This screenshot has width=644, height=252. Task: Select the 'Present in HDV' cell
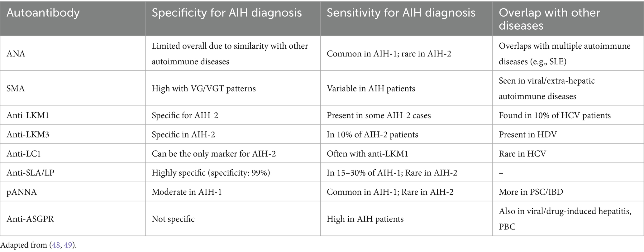pos(527,134)
